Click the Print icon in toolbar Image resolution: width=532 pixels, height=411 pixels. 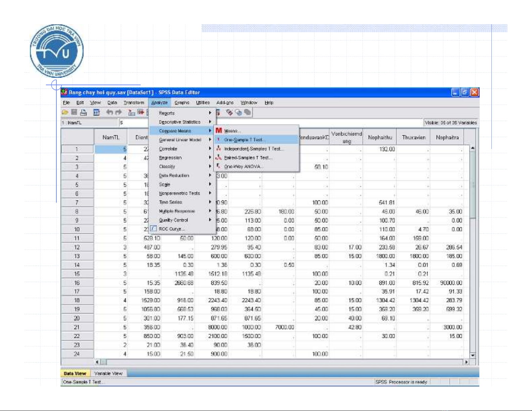(83, 112)
